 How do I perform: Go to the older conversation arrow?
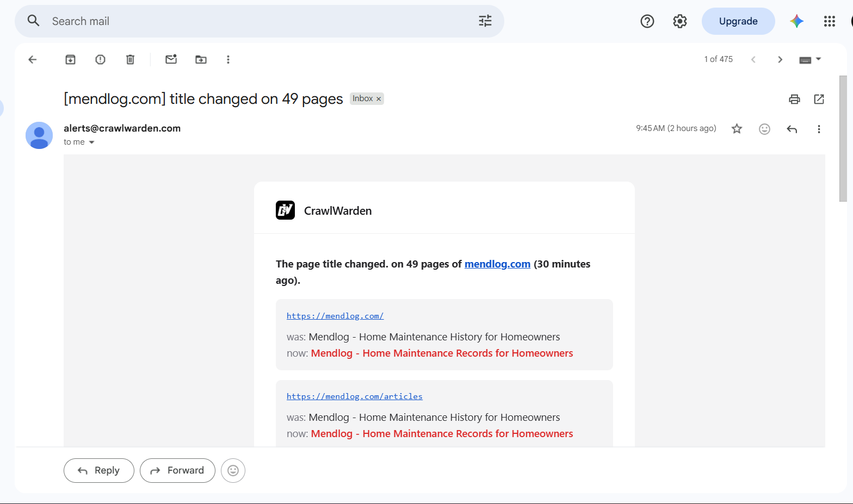pos(780,59)
